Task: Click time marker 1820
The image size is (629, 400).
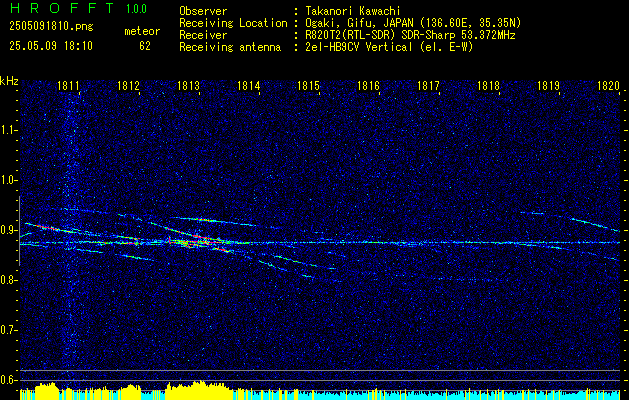Action: 609,86
